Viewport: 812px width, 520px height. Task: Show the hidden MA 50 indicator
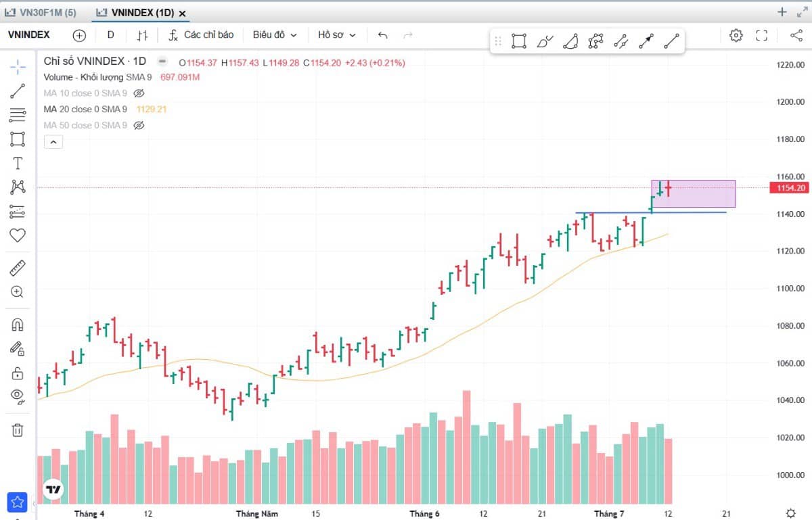[x=139, y=125]
